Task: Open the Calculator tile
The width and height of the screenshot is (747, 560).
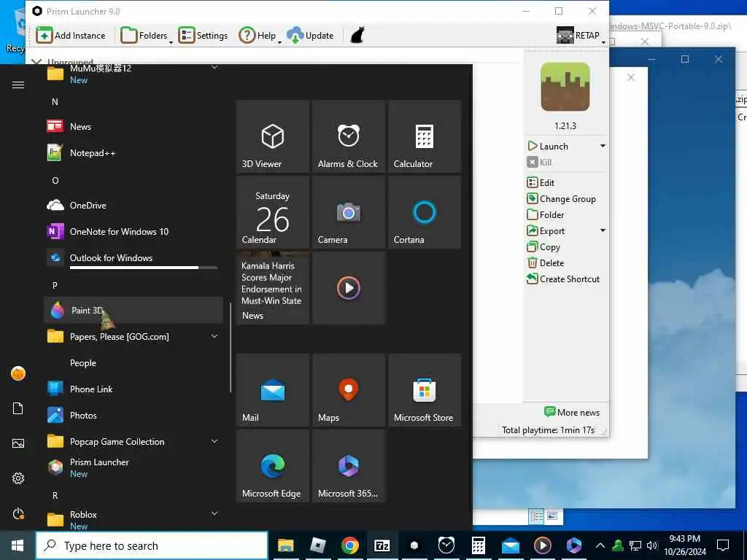Action: click(425, 136)
